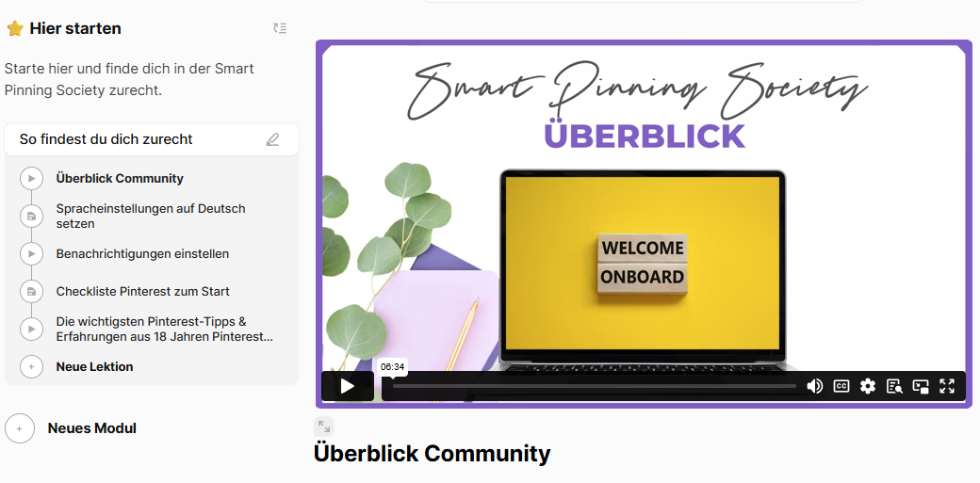Click the video progress bar
This screenshot has height=483, width=980.
(x=594, y=386)
